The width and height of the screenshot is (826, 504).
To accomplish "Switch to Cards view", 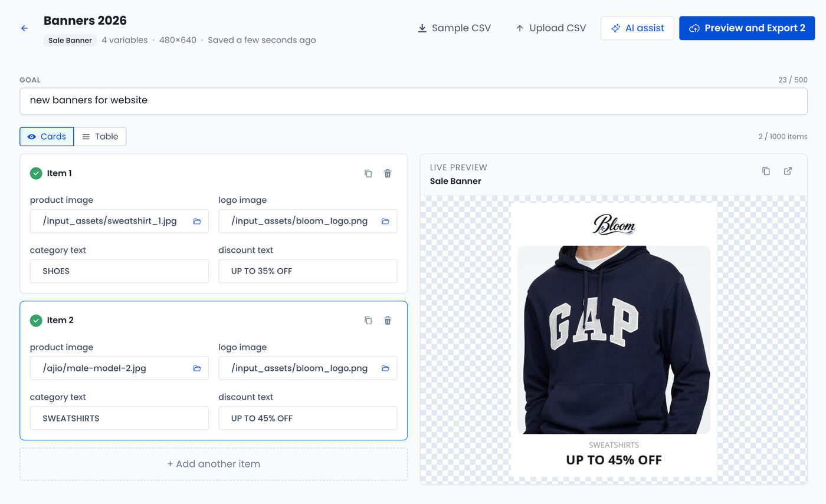I will [x=47, y=136].
